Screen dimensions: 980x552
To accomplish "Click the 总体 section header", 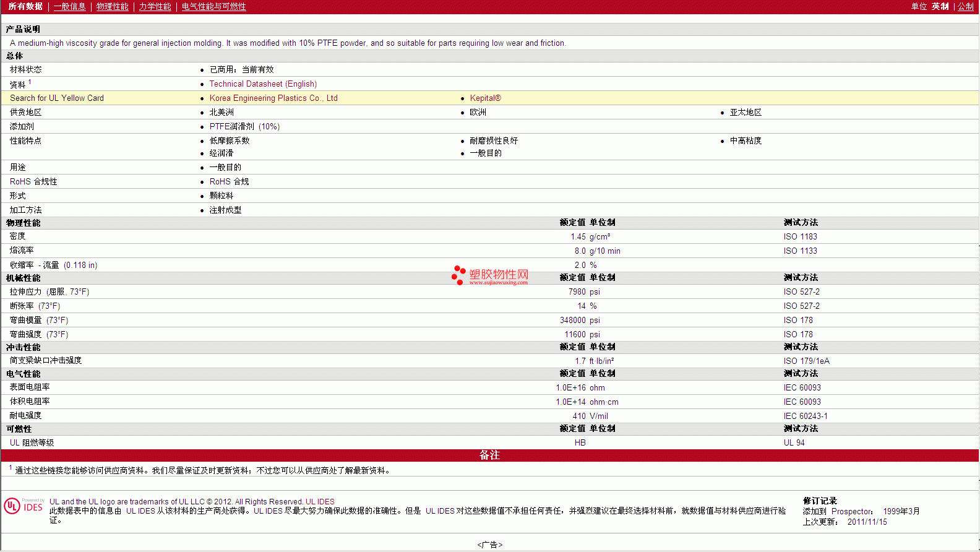I will pyautogui.click(x=14, y=56).
